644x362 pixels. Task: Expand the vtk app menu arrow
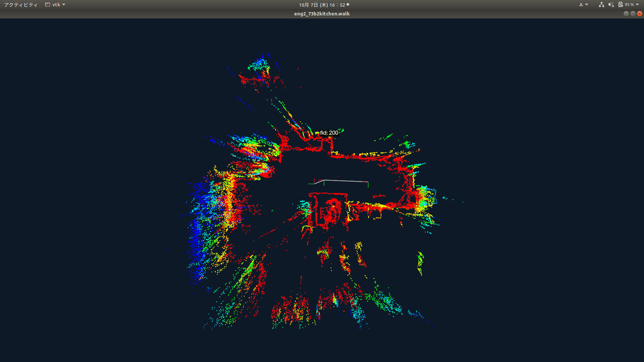[x=64, y=5]
